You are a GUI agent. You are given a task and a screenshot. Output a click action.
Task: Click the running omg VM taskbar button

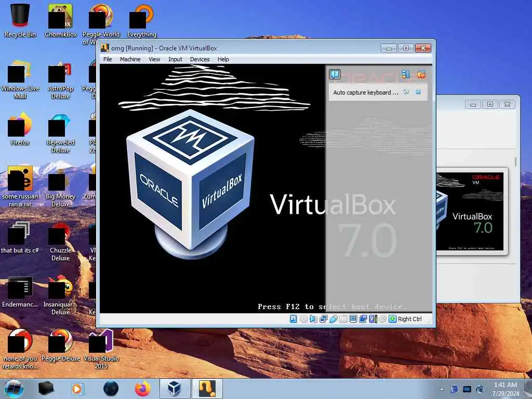pos(207,389)
